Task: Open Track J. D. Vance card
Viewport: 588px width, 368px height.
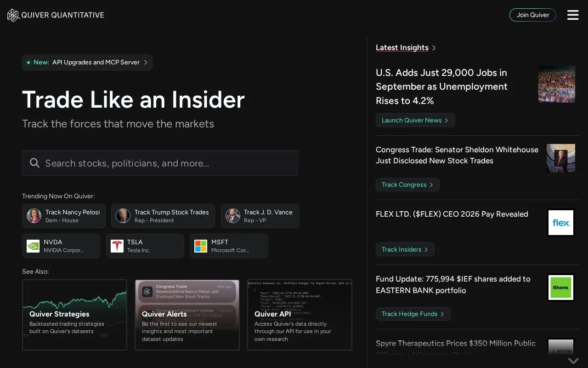Action: pyautogui.click(x=260, y=216)
